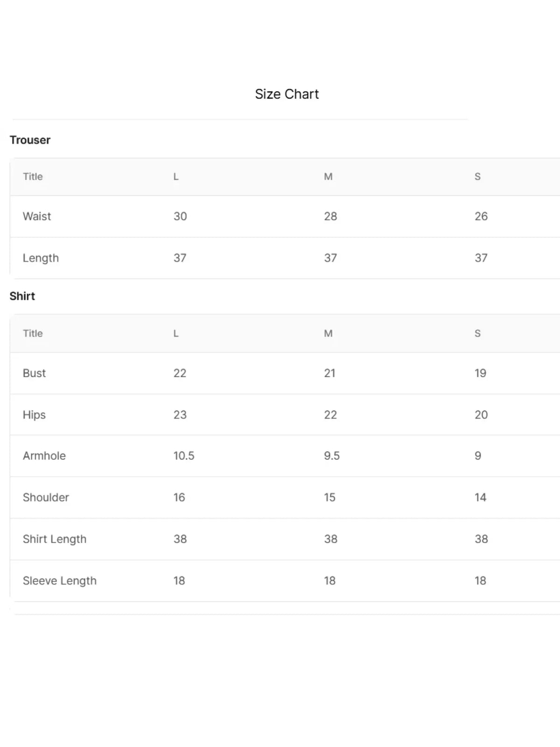Select the trouser Length row label

point(41,258)
